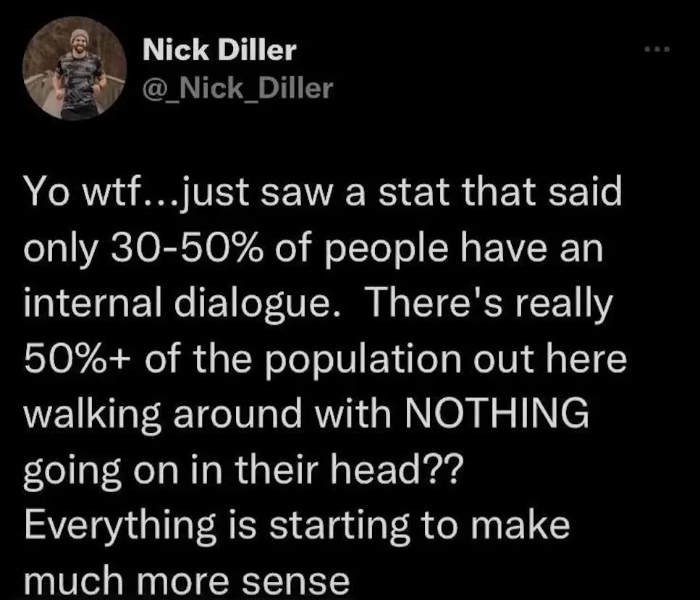700x600 pixels.
Task: Click the word "people" in the tweet
Action: 387,250
